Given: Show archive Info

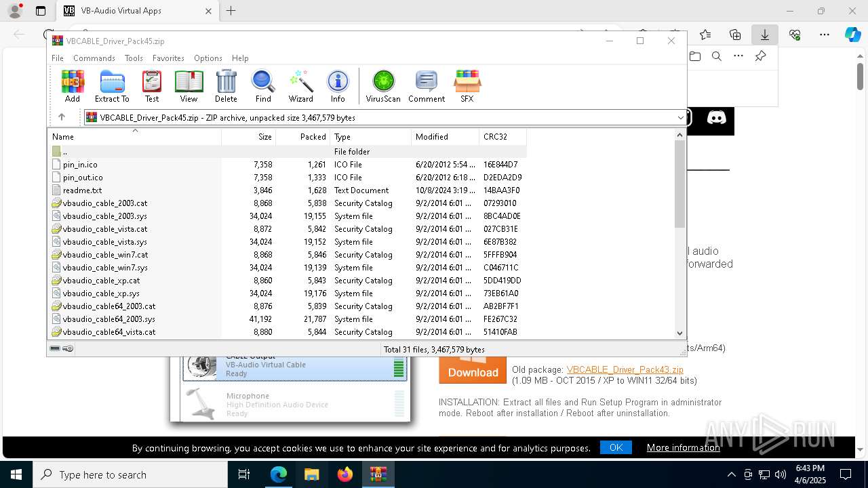Looking at the screenshot, I should click(338, 85).
